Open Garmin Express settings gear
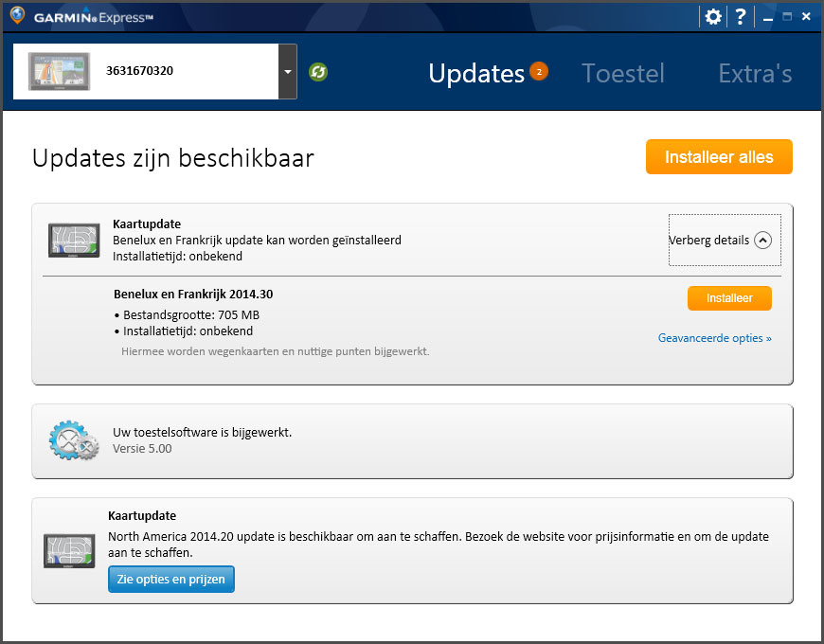 tap(712, 17)
